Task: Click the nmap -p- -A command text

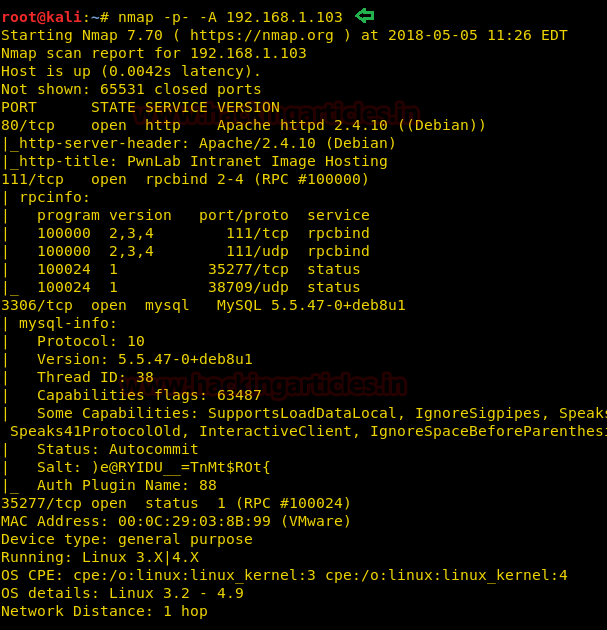Action: click(x=230, y=17)
